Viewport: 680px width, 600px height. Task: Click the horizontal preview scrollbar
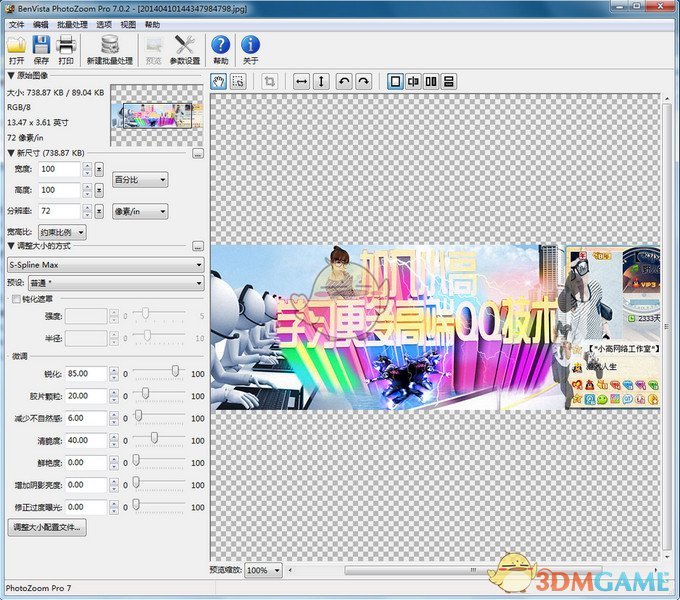(473, 570)
